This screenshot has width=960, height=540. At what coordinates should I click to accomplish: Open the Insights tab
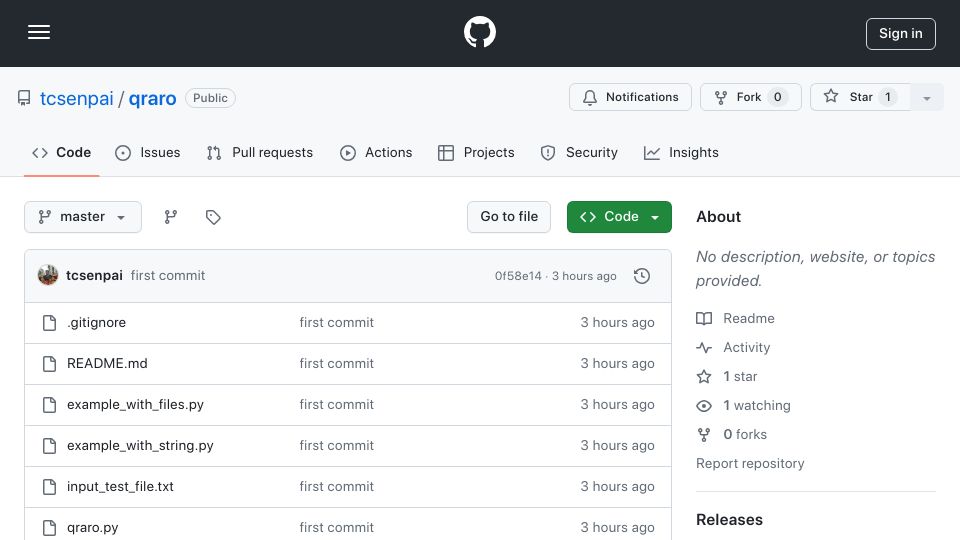(x=681, y=152)
